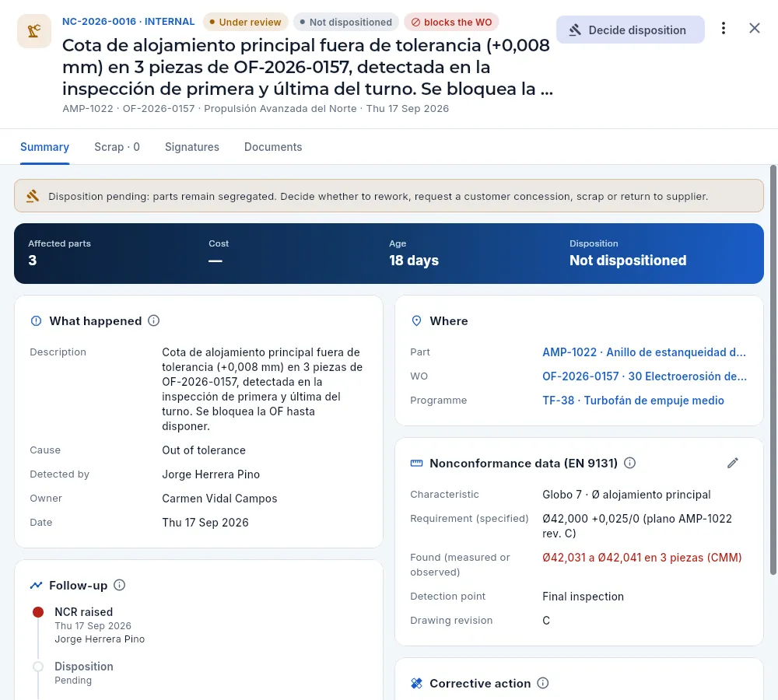This screenshot has height=700, width=778.
Task: Click the Not dispositioned value in summary bar
Action: pyautogui.click(x=628, y=261)
